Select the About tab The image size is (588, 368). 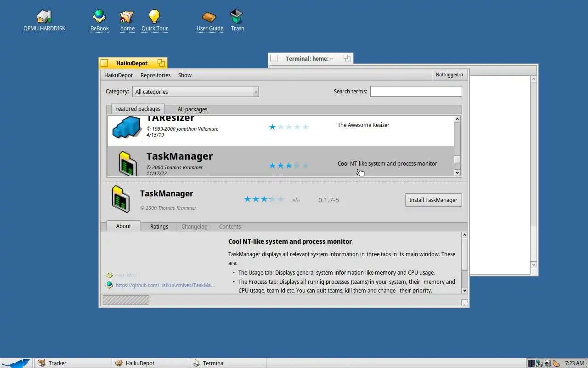pos(124,226)
